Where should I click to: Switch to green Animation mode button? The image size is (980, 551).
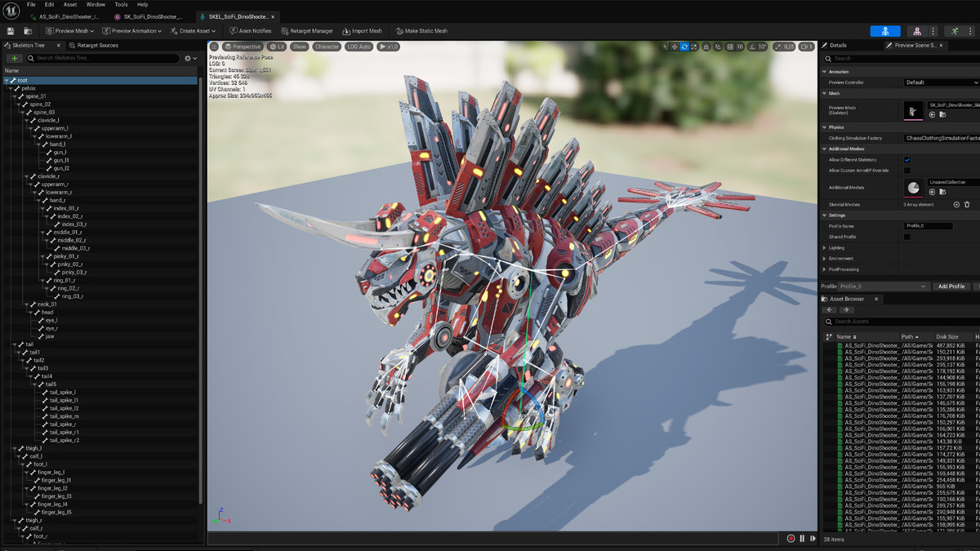[x=955, y=31]
